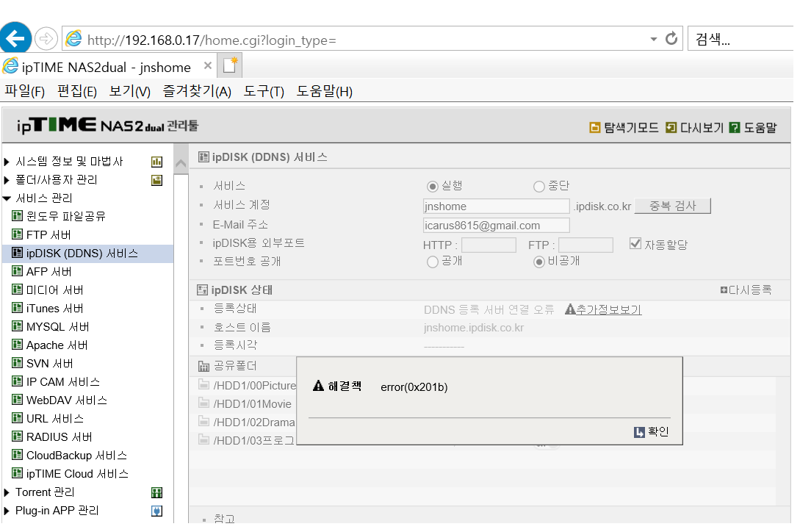Click the E-Mail 주소 input field
The image size is (800, 532).
[497, 225]
